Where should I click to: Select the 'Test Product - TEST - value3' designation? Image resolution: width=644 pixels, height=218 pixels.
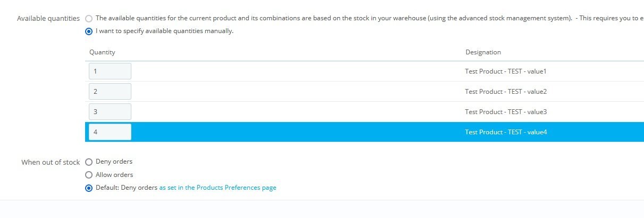tap(506, 112)
